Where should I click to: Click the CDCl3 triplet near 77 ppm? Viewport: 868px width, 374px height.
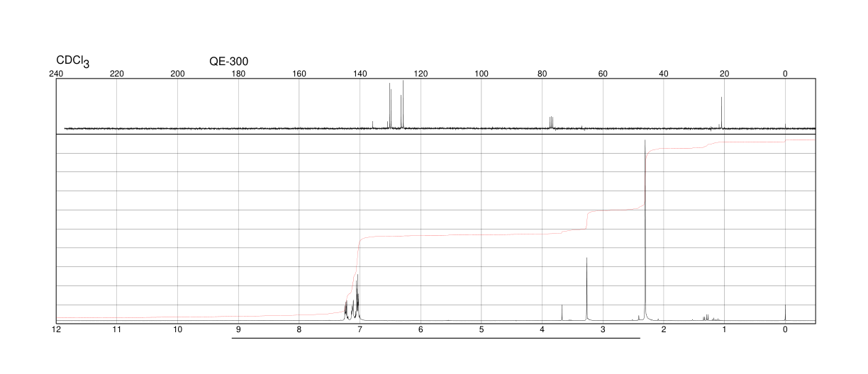tap(551, 122)
